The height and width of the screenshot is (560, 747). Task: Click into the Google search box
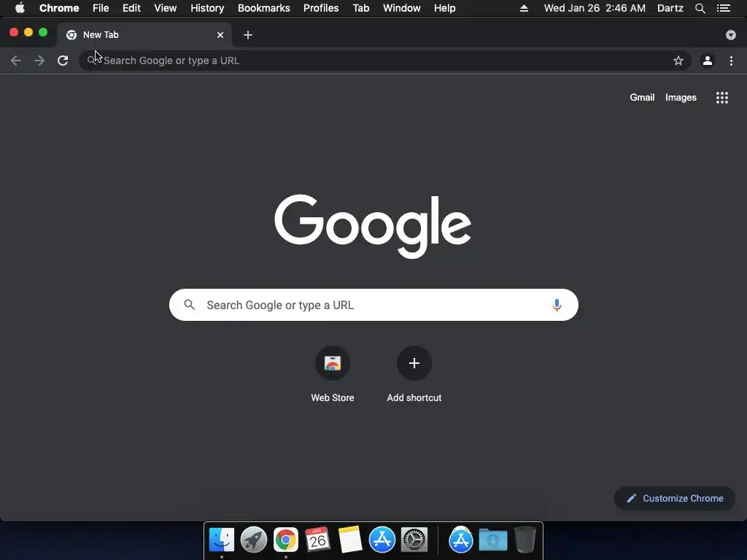coord(373,305)
